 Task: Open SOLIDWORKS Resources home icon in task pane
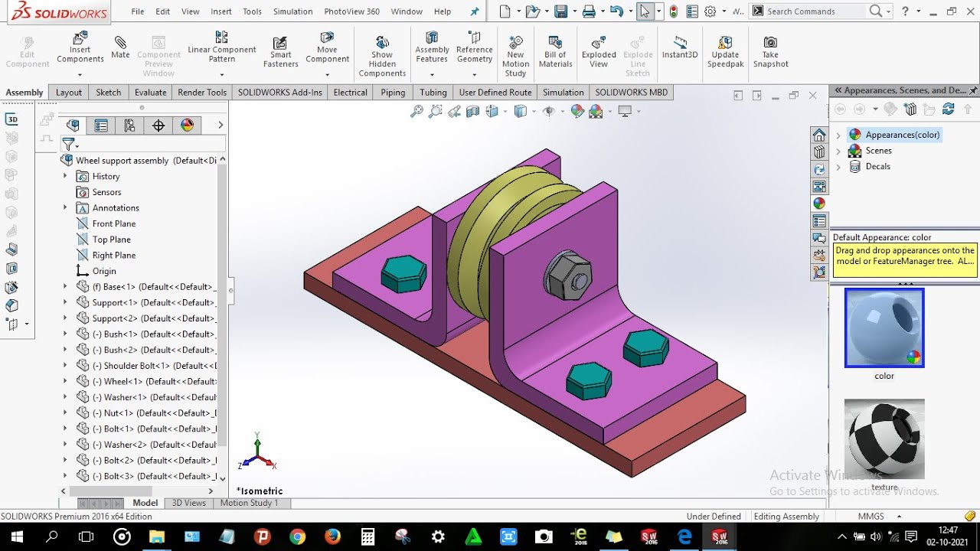coord(819,135)
